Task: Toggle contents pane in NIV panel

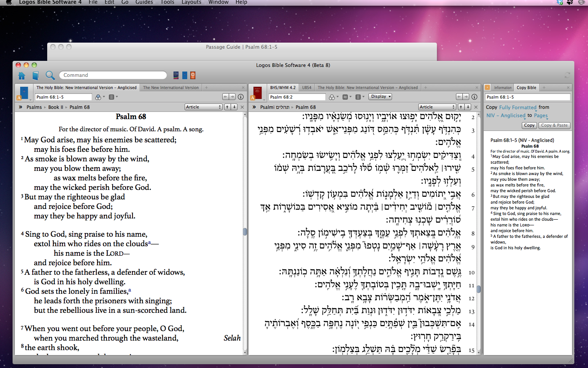Action: pyautogui.click(x=21, y=107)
